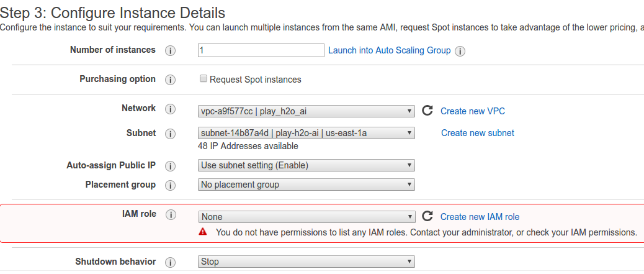This screenshot has width=644, height=274.
Task: Refresh the VPC network list
Action: click(x=427, y=111)
